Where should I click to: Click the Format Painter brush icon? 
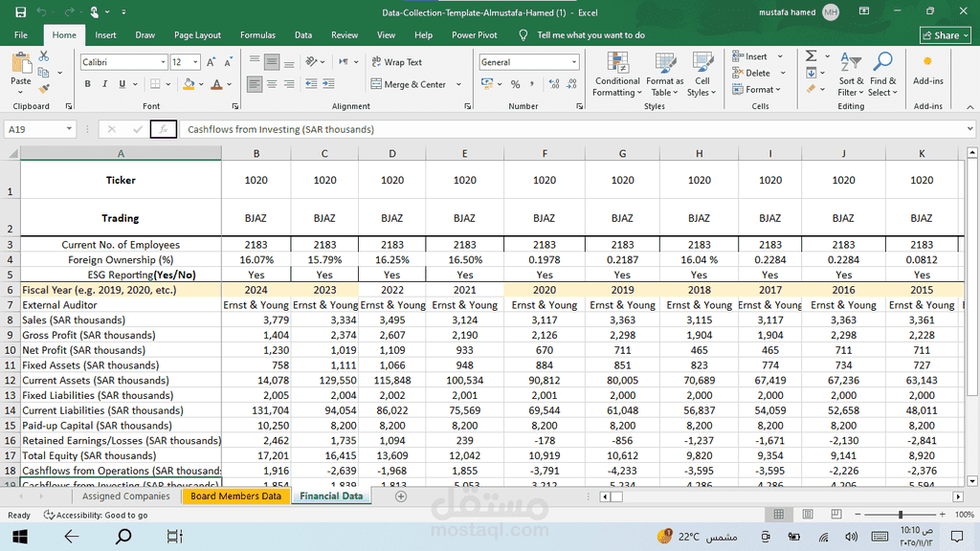click(x=43, y=87)
